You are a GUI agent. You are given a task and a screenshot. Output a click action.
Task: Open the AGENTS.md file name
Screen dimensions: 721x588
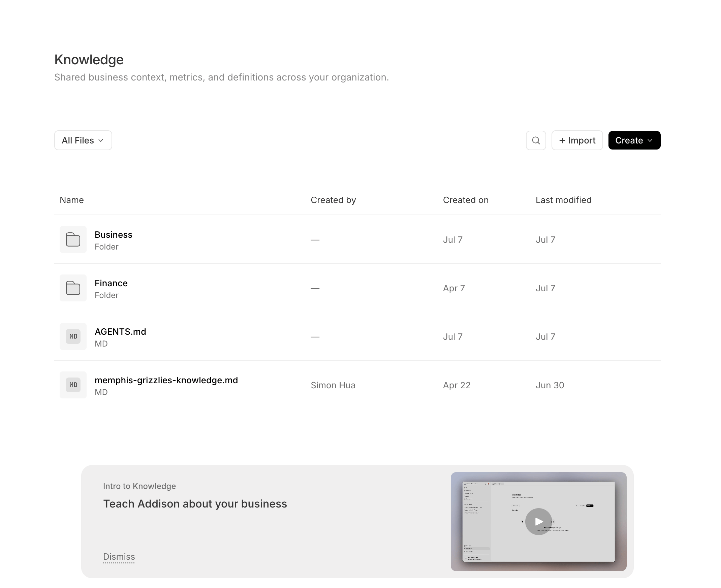(x=120, y=332)
